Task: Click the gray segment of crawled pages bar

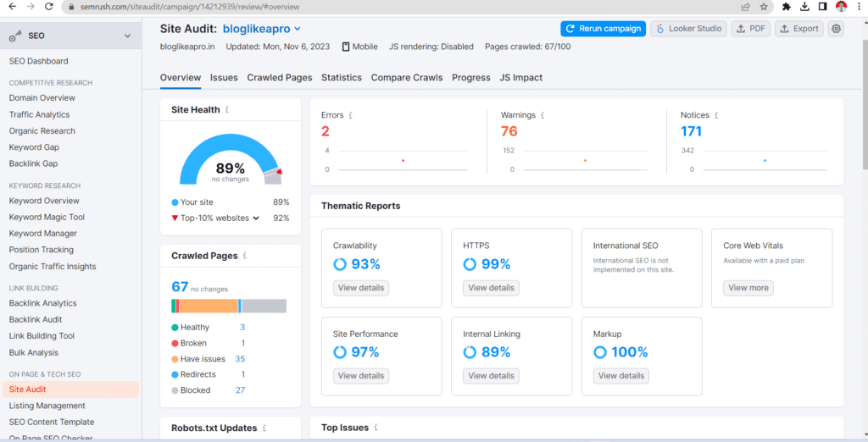Action: pos(264,306)
